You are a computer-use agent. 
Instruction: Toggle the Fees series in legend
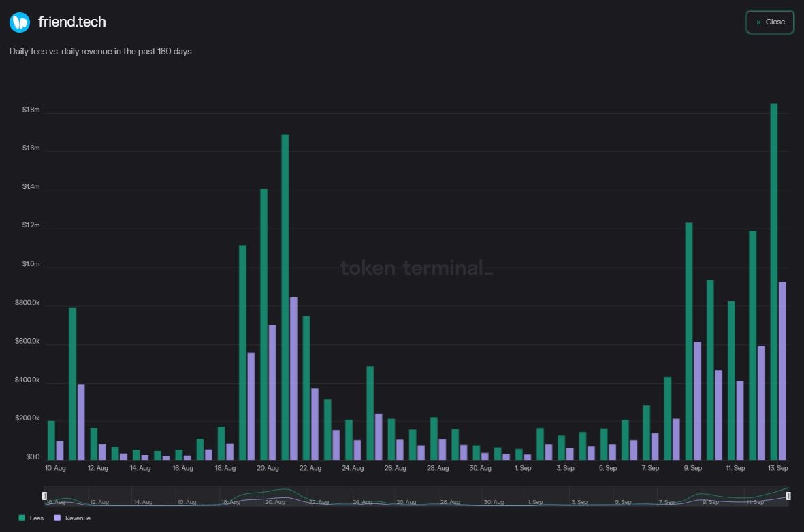31,518
